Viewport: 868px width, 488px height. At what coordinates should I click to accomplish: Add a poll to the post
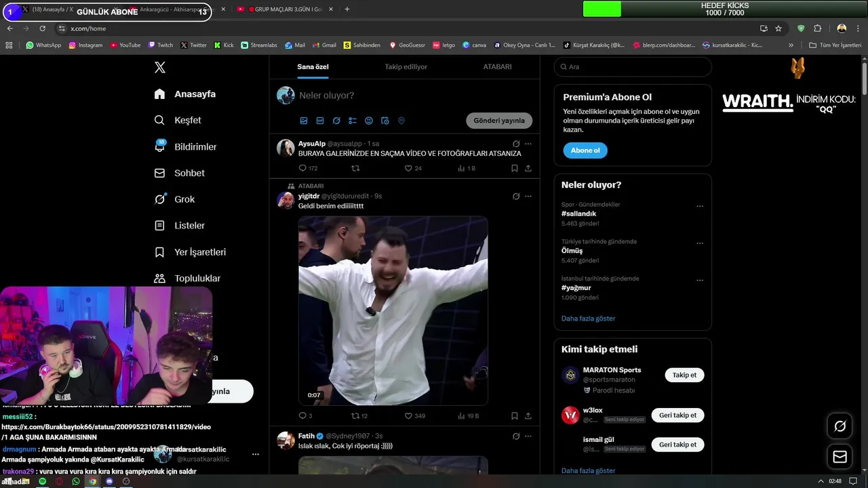tap(353, 121)
